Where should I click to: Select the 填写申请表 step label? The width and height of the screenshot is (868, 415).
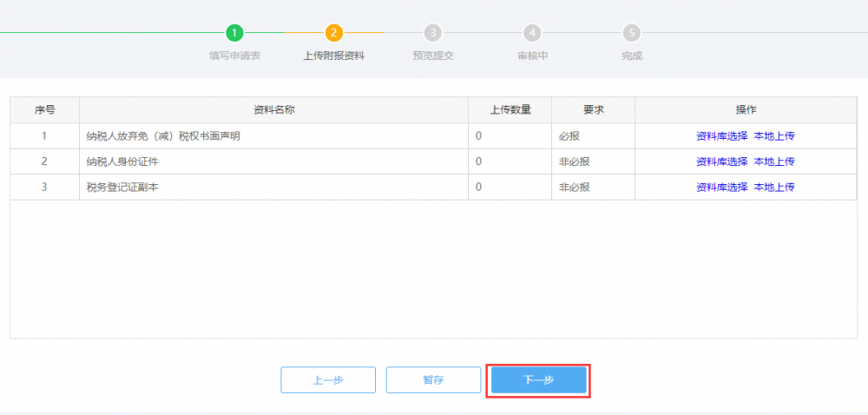(x=234, y=56)
